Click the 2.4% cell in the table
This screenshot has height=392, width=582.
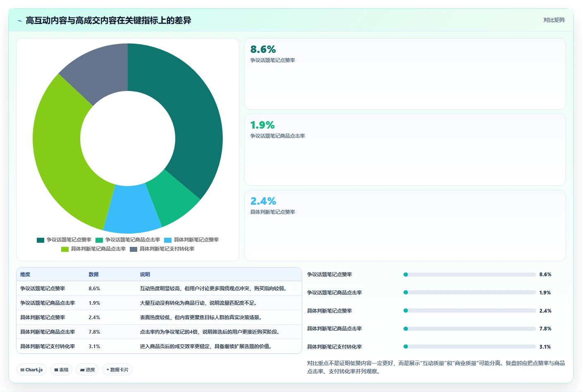[x=94, y=318]
